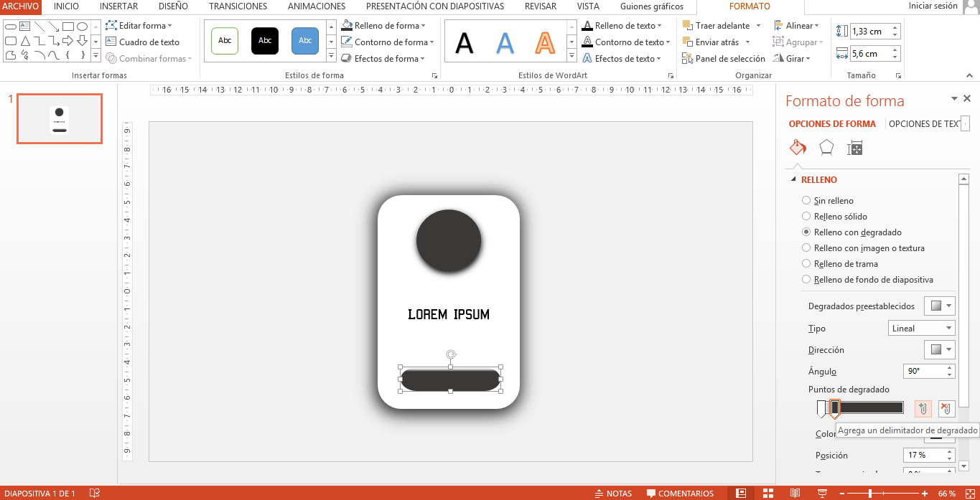Apply the orange outlined WordArt A style
Screen dimensions: 980x500
coord(546,43)
